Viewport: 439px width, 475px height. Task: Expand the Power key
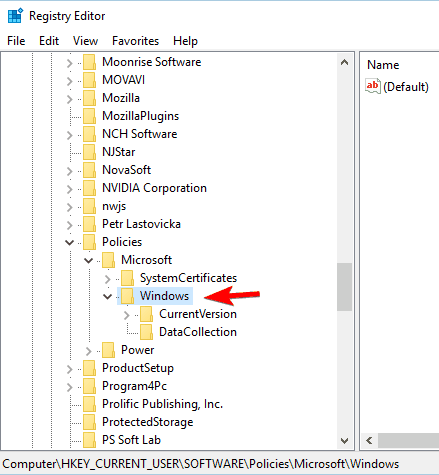[88, 351]
